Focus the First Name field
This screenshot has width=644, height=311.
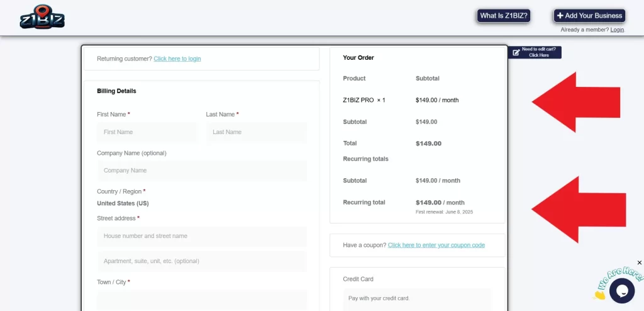147,132
